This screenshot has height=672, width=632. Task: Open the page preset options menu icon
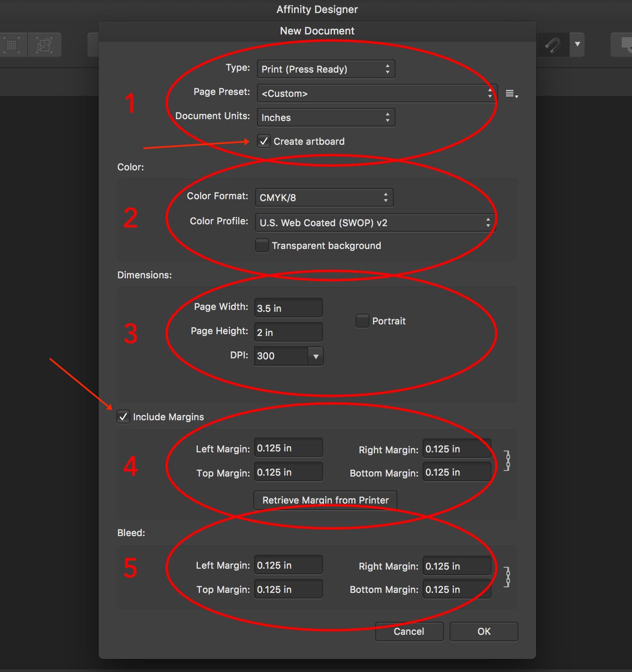click(511, 94)
